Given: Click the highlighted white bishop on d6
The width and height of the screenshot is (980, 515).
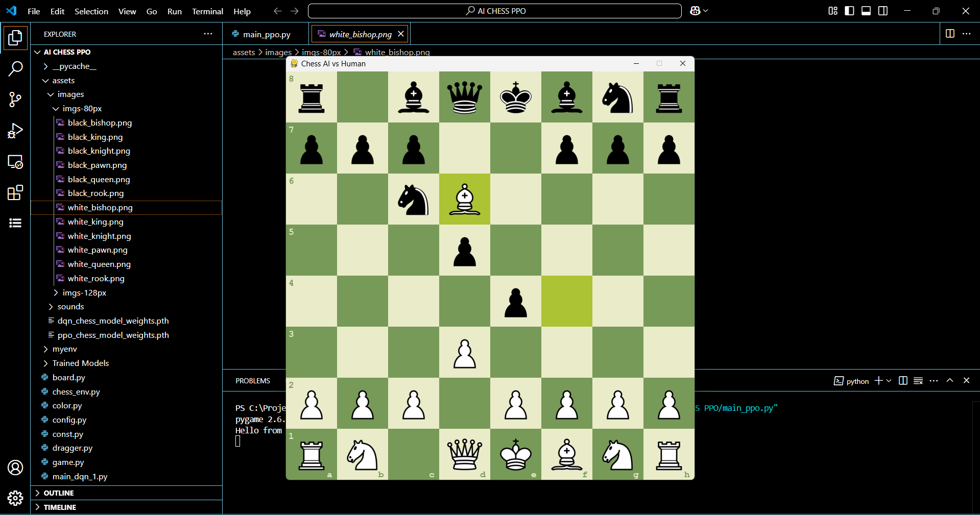Looking at the screenshot, I should click(x=464, y=199).
